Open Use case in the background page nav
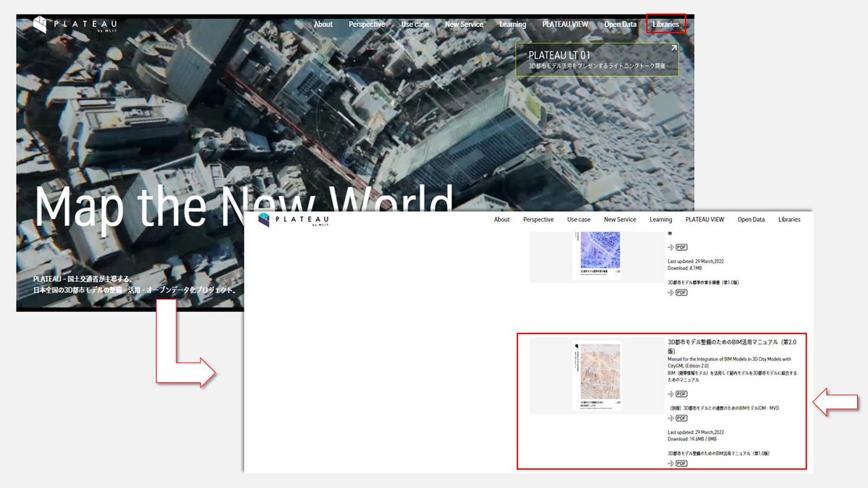The height and width of the screenshot is (488, 868). click(x=415, y=25)
